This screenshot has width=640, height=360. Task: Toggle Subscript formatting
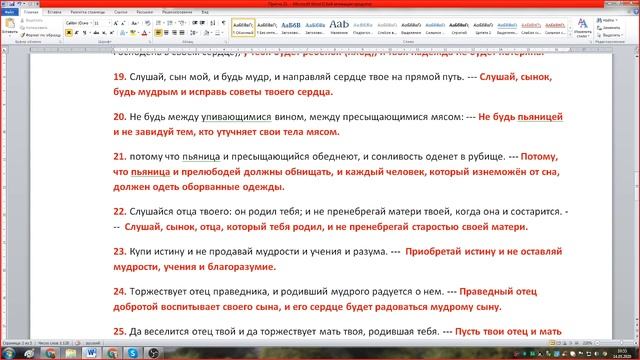click(104, 33)
